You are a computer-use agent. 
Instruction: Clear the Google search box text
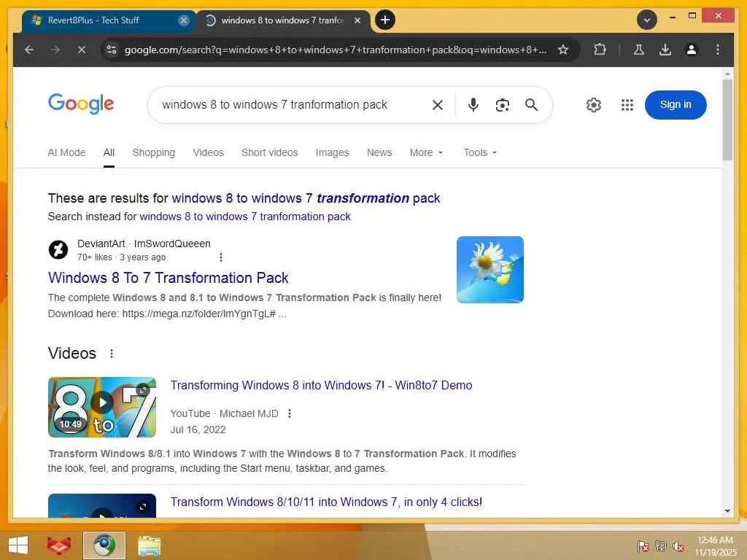point(438,105)
